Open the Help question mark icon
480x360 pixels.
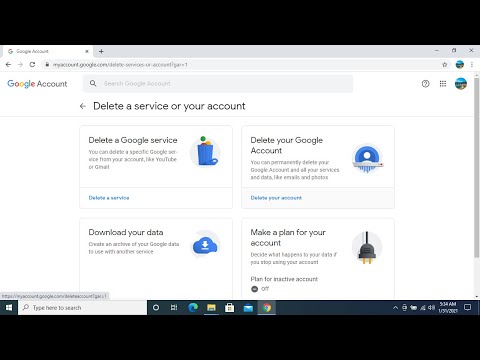[425, 84]
